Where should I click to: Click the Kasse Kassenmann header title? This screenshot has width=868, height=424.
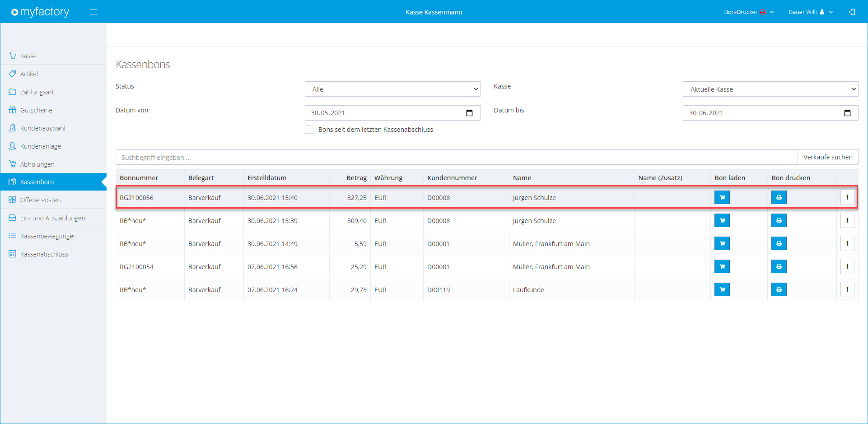tap(434, 12)
